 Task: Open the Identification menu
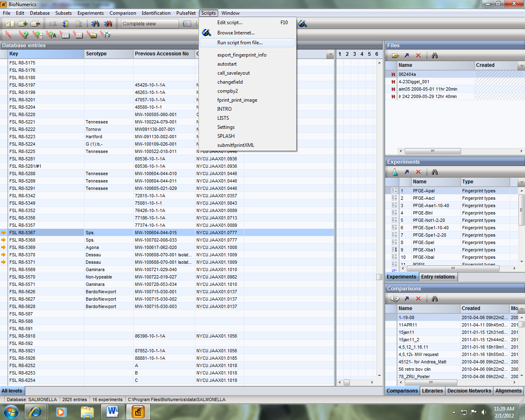[156, 13]
